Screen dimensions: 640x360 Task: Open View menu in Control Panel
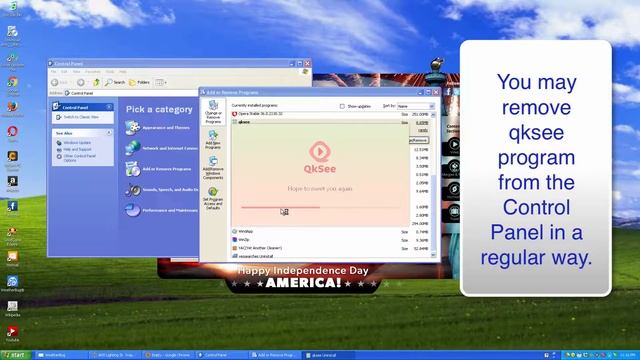click(76, 71)
